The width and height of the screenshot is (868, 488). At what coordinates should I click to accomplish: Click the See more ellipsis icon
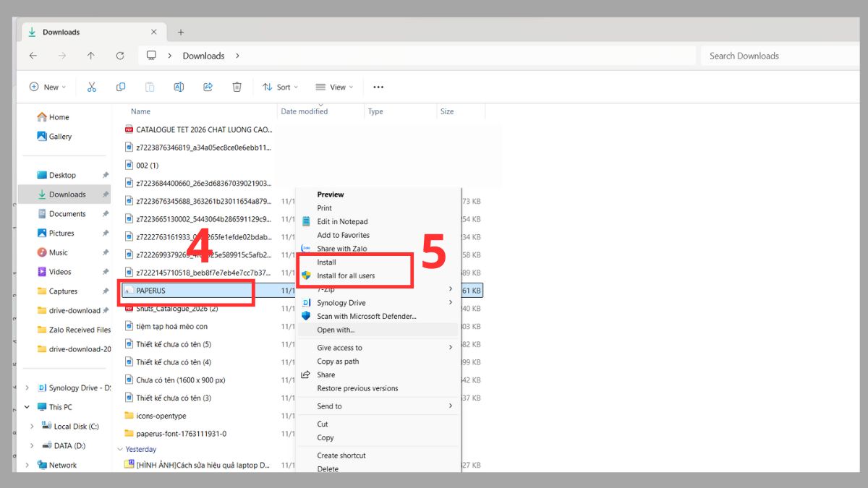pos(378,87)
